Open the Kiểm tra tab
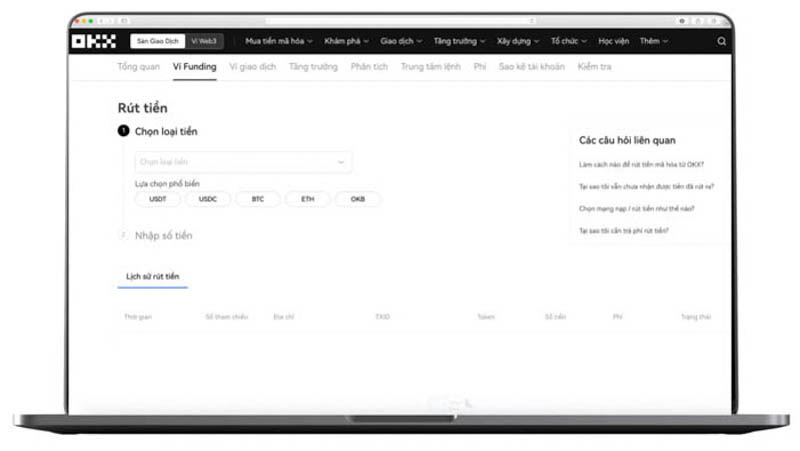 click(594, 66)
